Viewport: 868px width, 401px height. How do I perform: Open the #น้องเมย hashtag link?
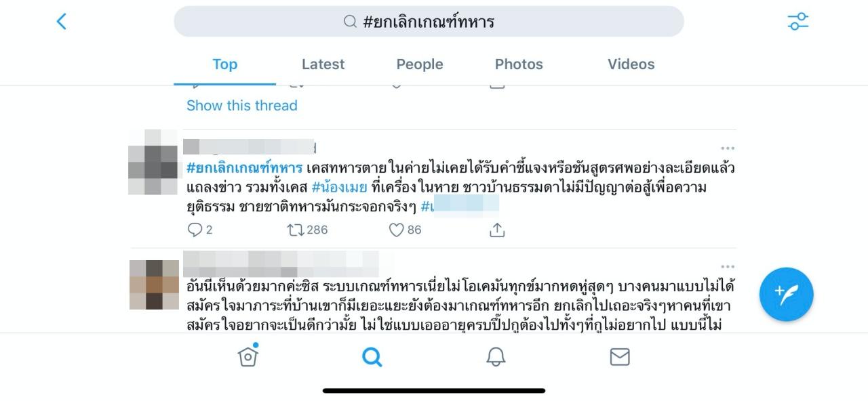pyautogui.click(x=340, y=187)
